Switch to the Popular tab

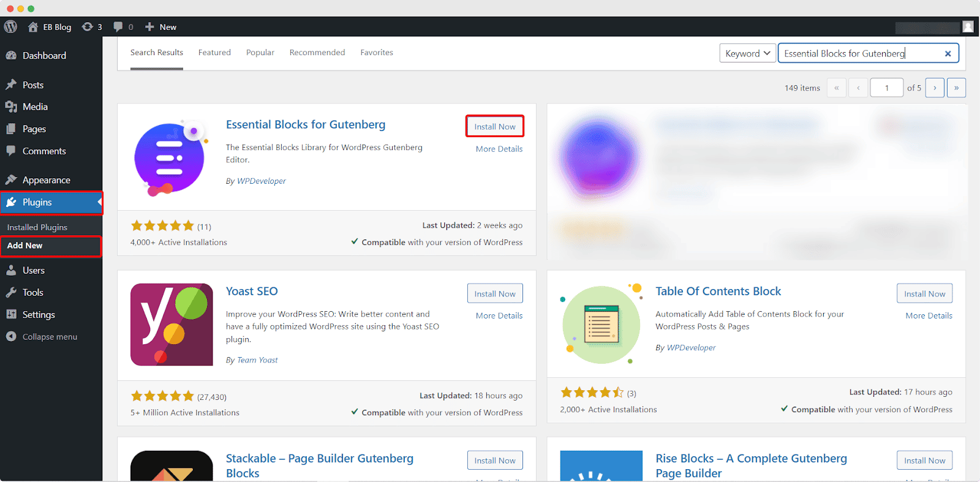[x=260, y=53]
